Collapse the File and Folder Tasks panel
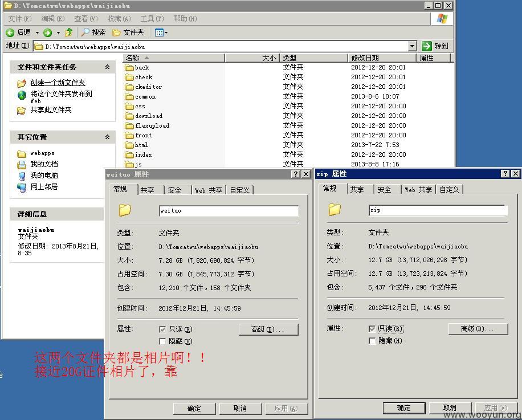 pyautogui.click(x=107, y=67)
